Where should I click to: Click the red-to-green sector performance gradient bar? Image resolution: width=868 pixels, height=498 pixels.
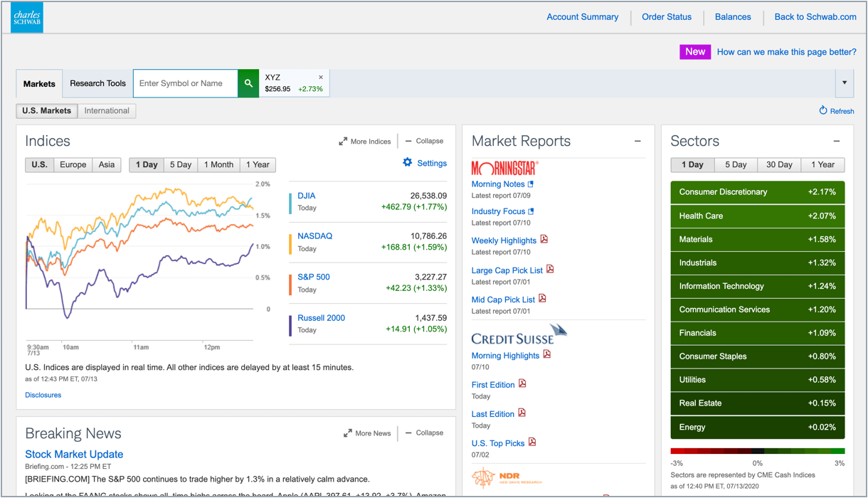click(757, 450)
